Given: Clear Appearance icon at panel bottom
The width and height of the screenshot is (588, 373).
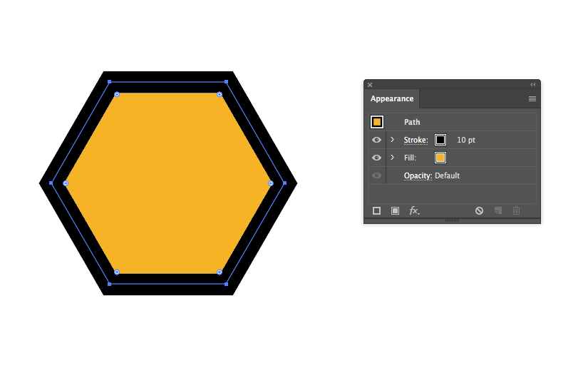Looking at the screenshot, I should click(479, 211).
